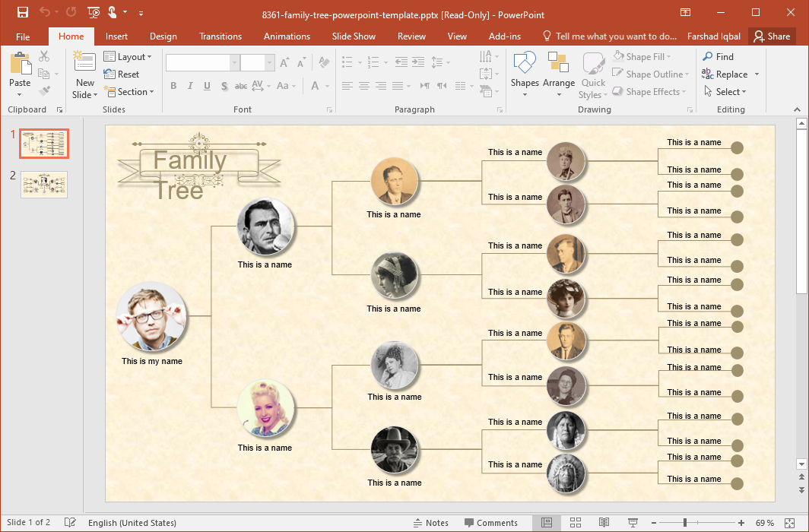Toggle the Notes pane
The image size is (809, 532).
coord(430,523)
